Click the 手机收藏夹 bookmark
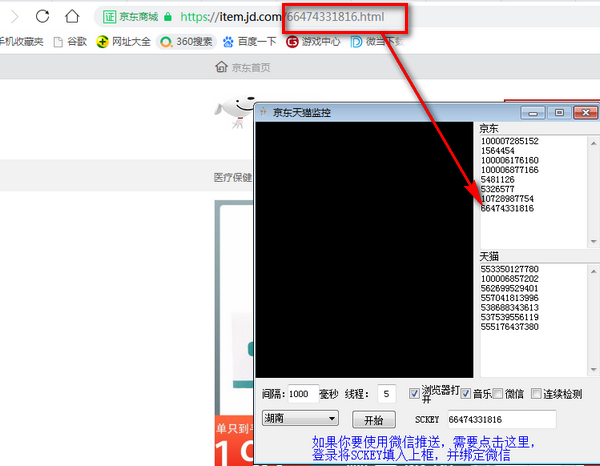Viewport: 600px width, 466px height. tap(21, 42)
